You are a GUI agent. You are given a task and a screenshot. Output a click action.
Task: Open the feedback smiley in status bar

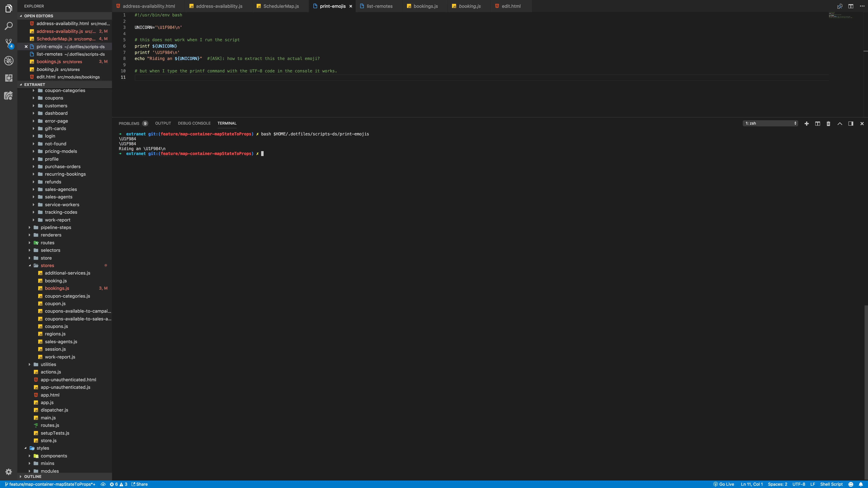coord(851,484)
